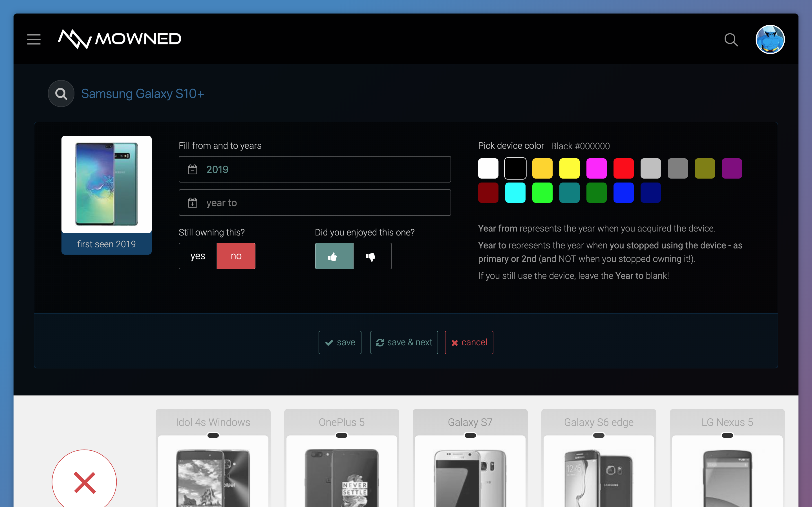Open the user avatar profile
This screenshot has width=812, height=507.
[770, 39]
